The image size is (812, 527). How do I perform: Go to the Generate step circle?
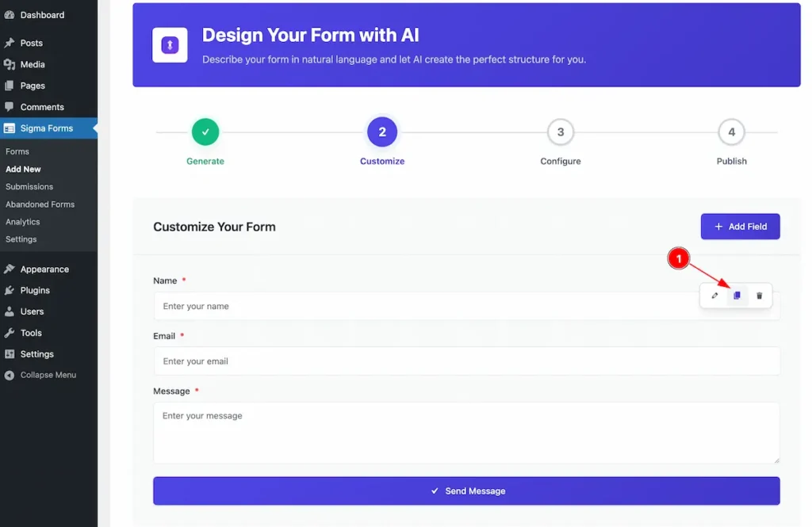tap(205, 132)
